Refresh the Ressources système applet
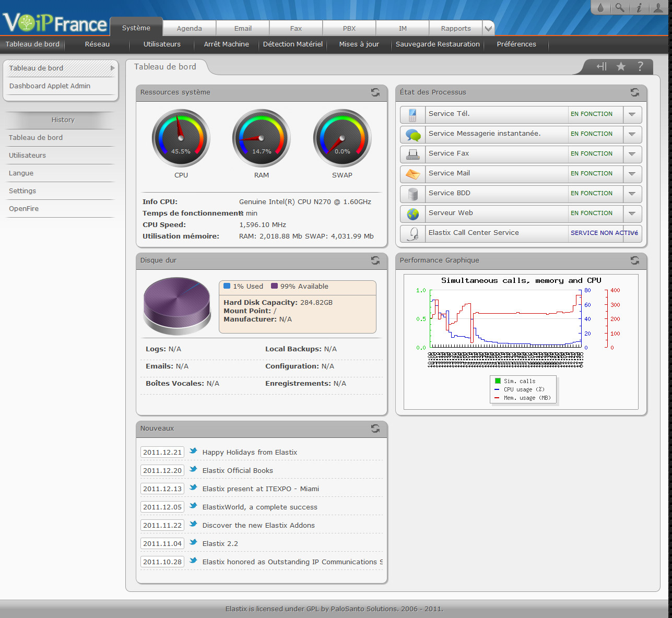This screenshot has width=672, height=618. 375,92
